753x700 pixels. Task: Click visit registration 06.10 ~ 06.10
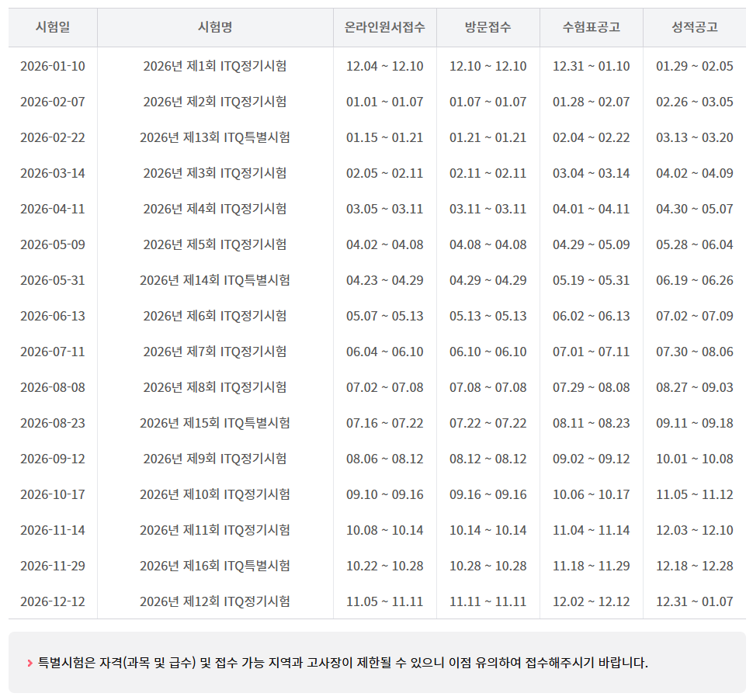(x=488, y=352)
